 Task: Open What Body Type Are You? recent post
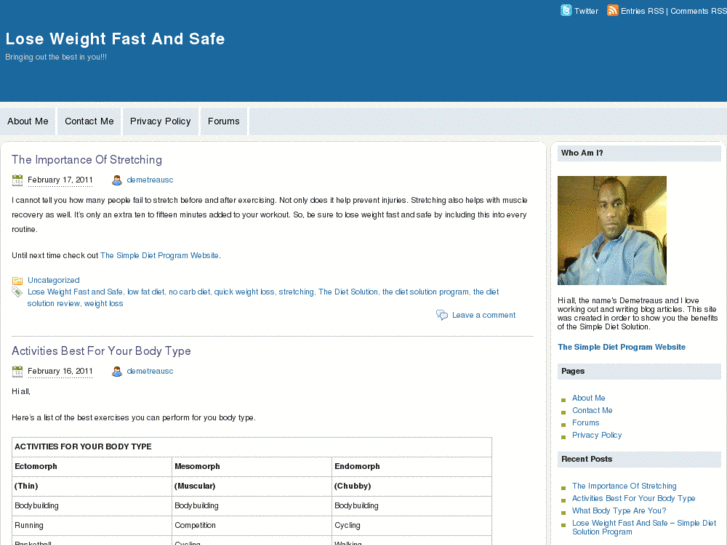pos(619,510)
